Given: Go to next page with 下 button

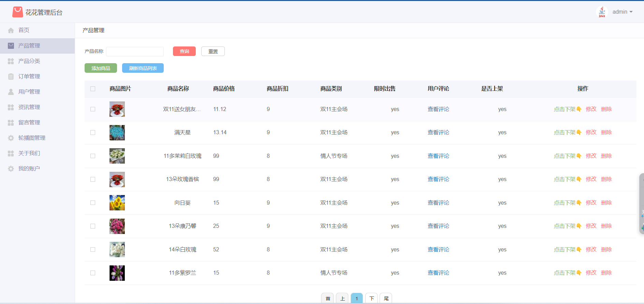Looking at the screenshot, I should click(371, 298).
